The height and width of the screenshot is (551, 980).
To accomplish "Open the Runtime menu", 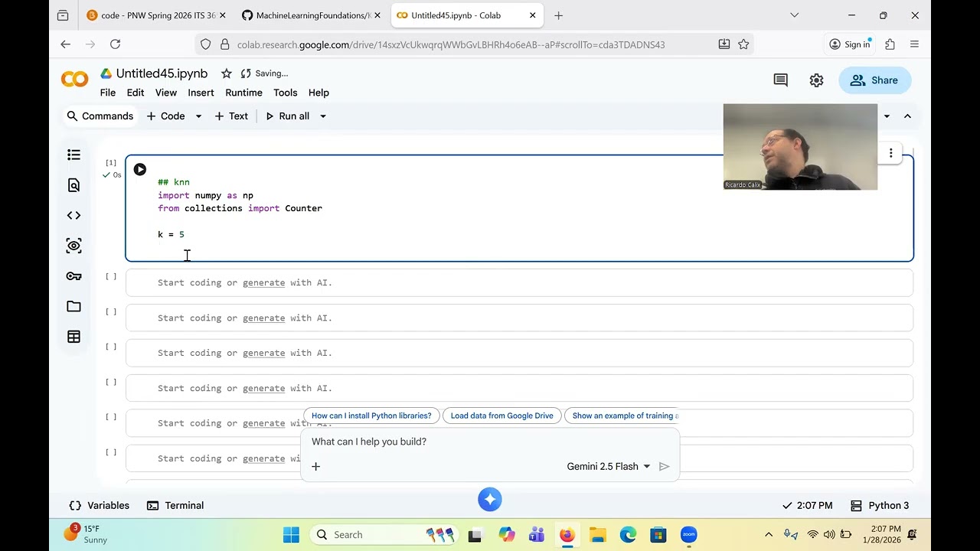I will coord(243,93).
